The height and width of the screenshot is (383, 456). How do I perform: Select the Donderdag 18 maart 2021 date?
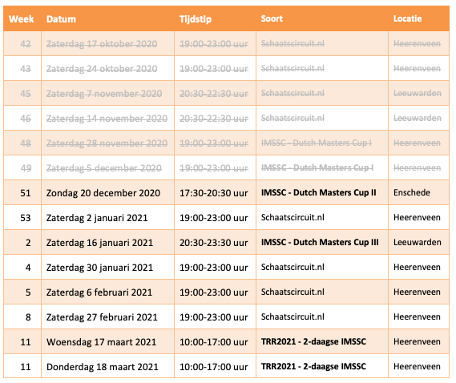click(102, 367)
